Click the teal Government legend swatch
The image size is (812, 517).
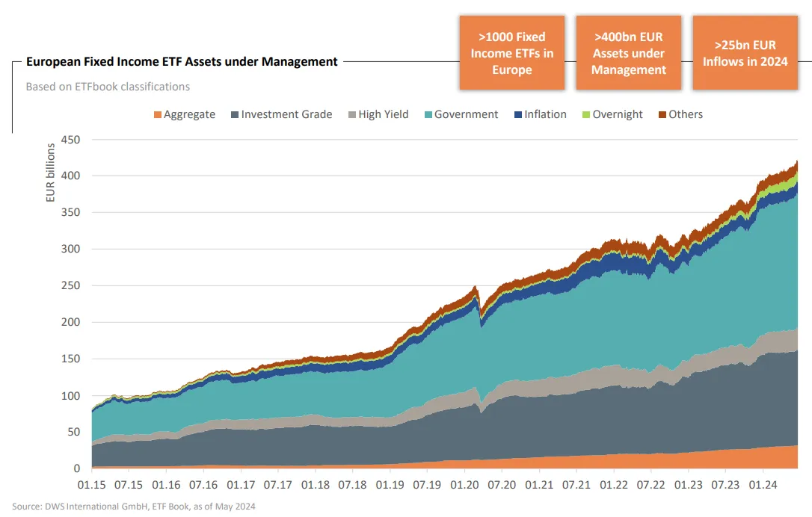428,115
